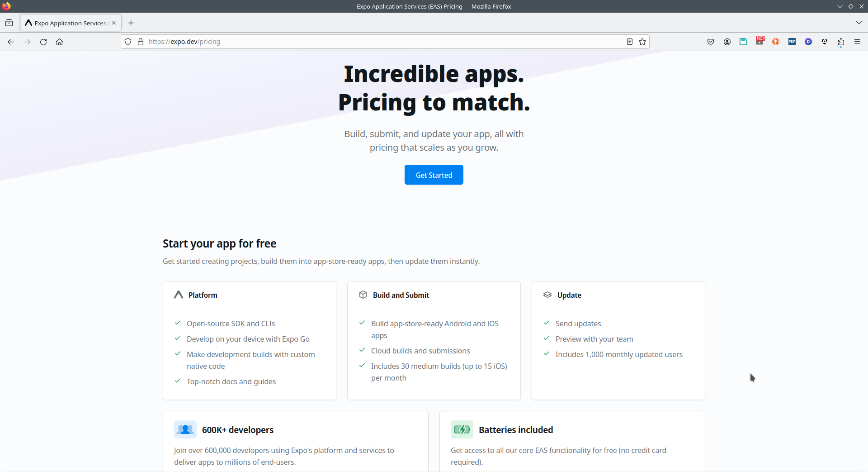
Task: Click the DuckDuckGo extension icon
Action: [x=776, y=42]
